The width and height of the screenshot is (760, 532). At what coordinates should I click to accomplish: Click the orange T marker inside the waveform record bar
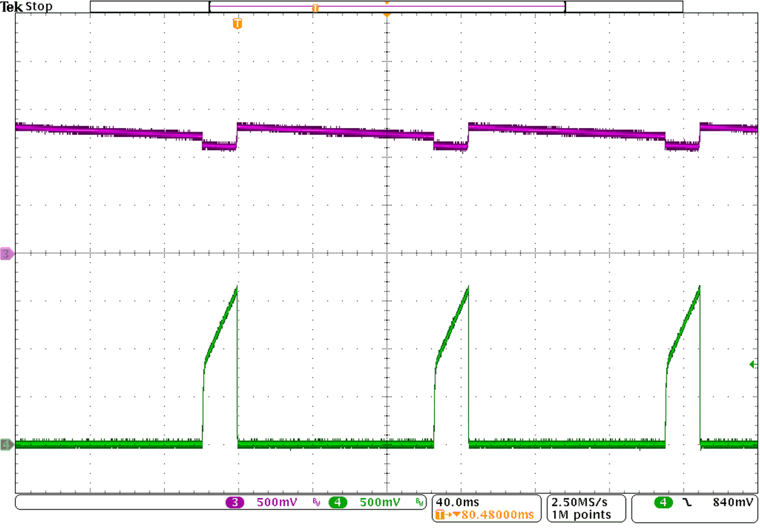point(315,7)
